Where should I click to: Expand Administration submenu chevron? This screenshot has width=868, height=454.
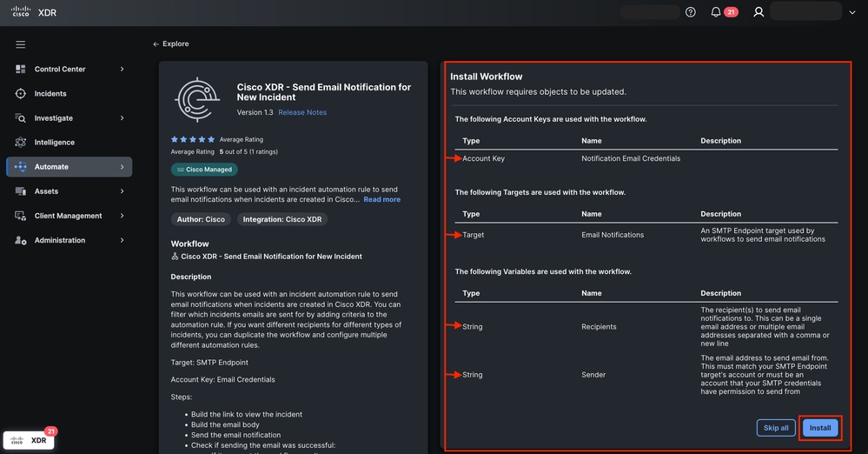point(122,240)
